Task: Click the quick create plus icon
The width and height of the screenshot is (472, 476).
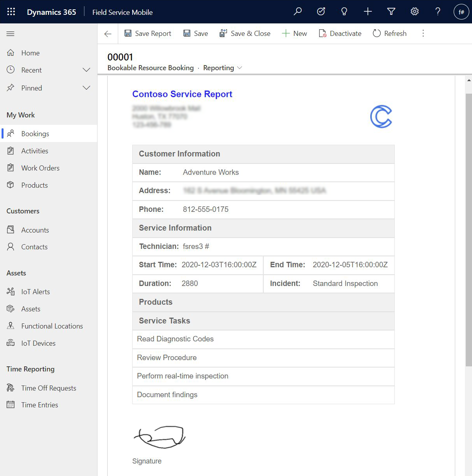Action: [x=367, y=12]
